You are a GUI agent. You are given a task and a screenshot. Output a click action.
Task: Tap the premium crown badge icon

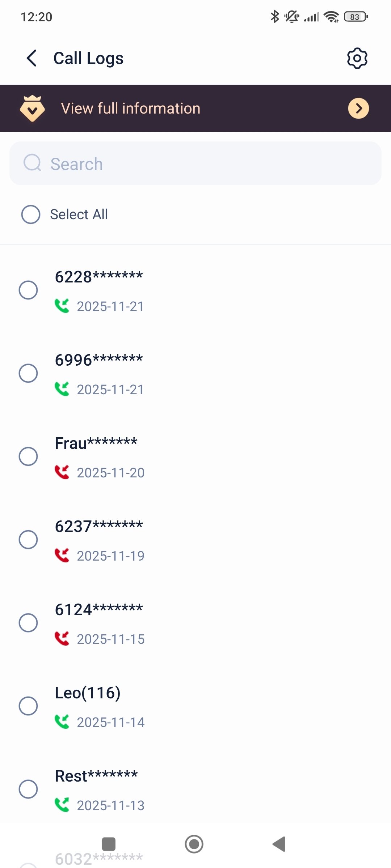coord(32,108)
